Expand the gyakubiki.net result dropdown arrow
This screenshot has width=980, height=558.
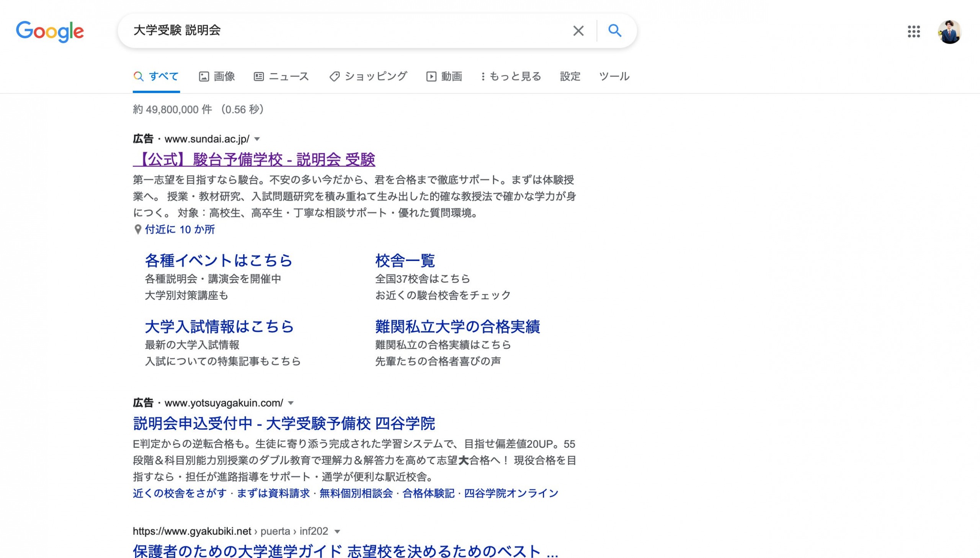(x=337, y=532)
